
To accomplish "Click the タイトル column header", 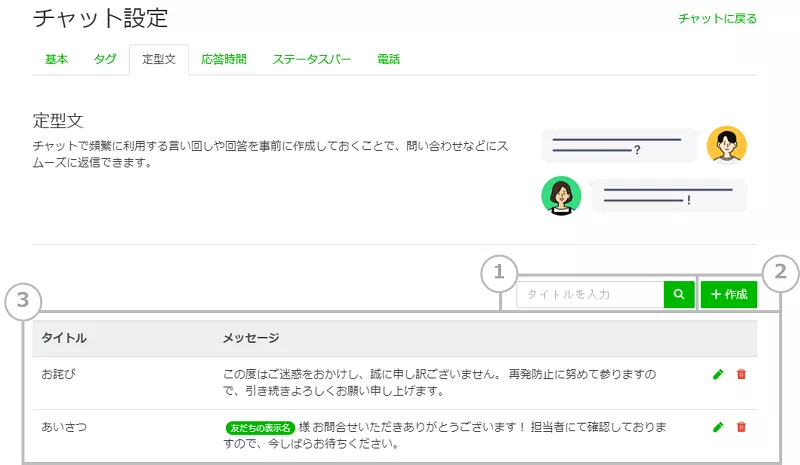I will (64, 339).
